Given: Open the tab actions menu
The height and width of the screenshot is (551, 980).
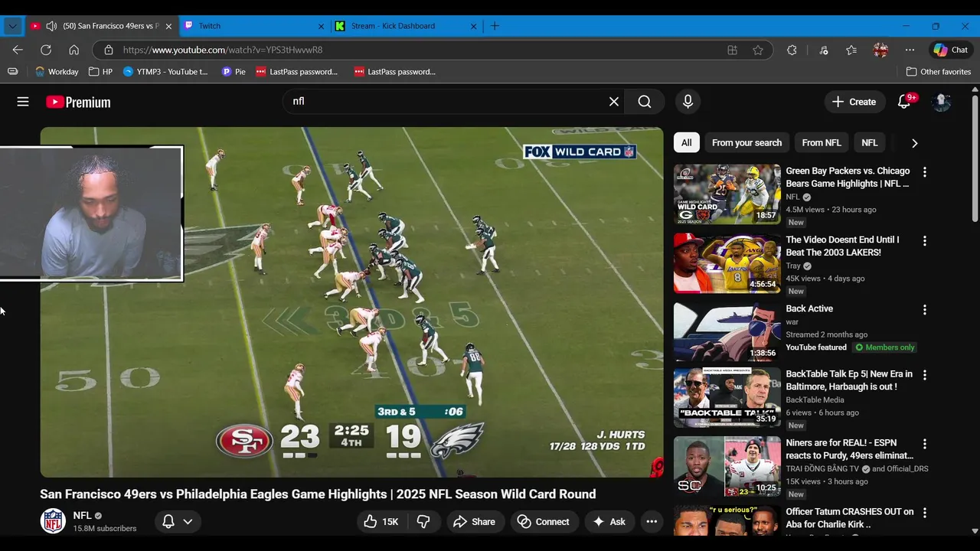Looking at the screenshot, I should pos(12,26).
